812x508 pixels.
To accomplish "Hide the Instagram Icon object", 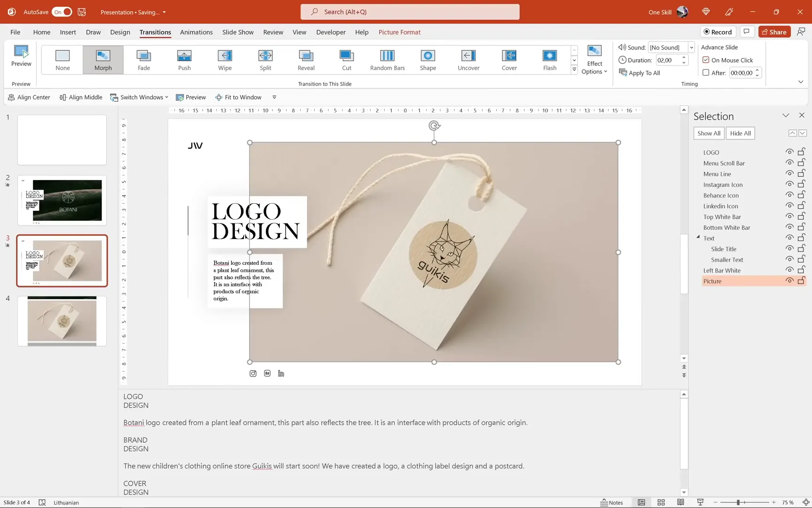I will pyautogui.click(x=789, y=184).
